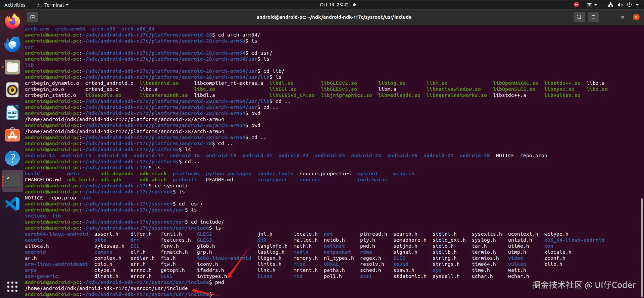Open Firefox from the dock
Image resolution: width=644 pixels, height=298 pixels.
12,21
